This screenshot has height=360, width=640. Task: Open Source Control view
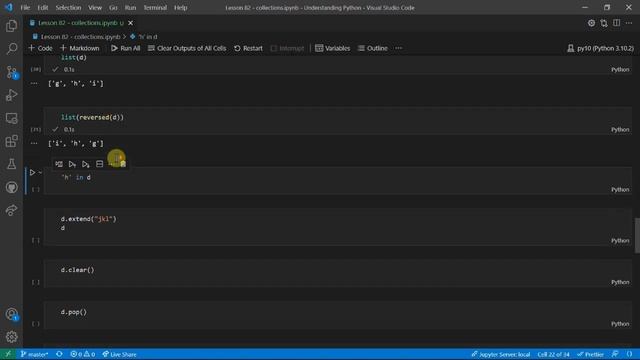[x=11, y=72]
